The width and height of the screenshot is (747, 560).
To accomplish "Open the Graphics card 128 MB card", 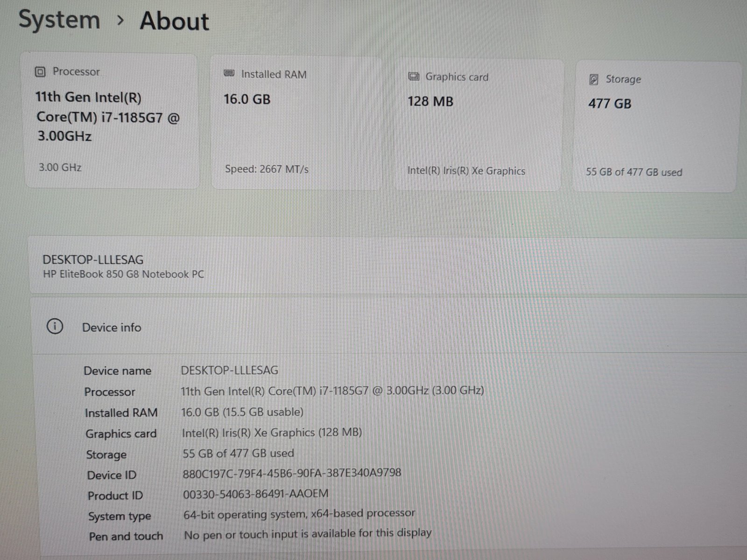I will click(x=479, y=124).
